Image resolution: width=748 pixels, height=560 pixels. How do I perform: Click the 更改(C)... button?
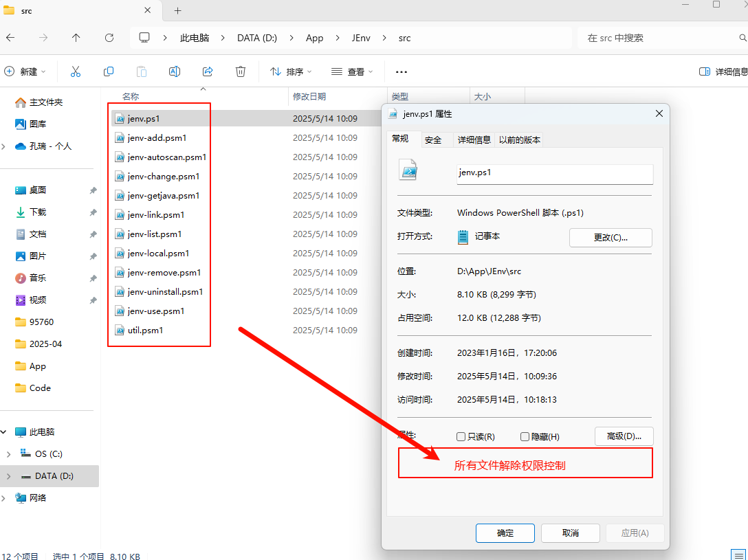pos(610,238)
